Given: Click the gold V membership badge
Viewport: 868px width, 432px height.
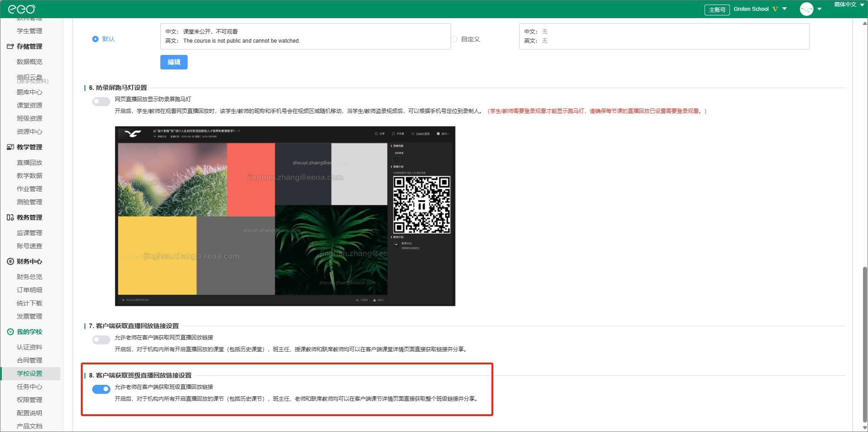Looking at the screenshot, I should point(775,9).
